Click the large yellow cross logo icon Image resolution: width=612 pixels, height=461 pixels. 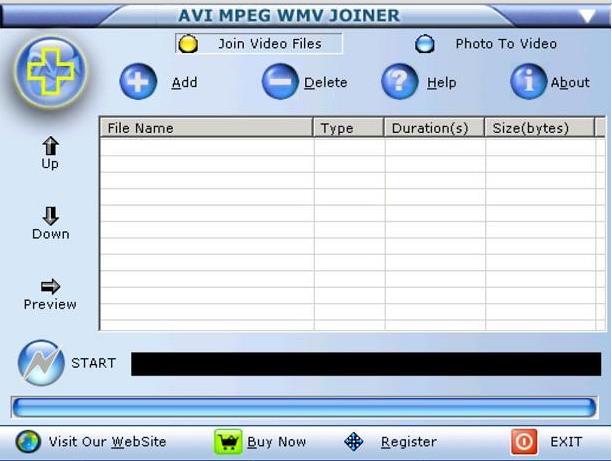tap(51, 72)
